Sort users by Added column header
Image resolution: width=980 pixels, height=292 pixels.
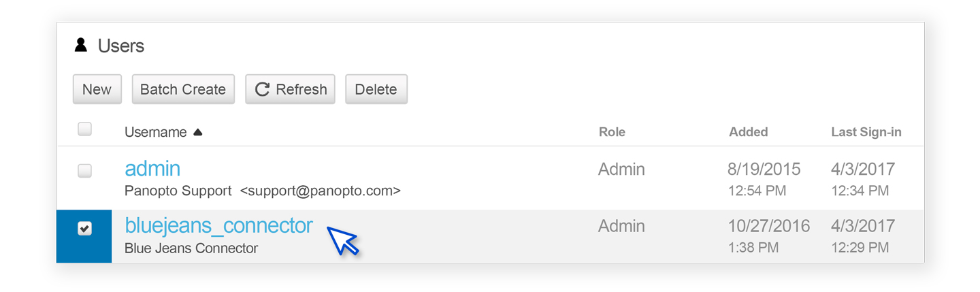tap(748, 132)
